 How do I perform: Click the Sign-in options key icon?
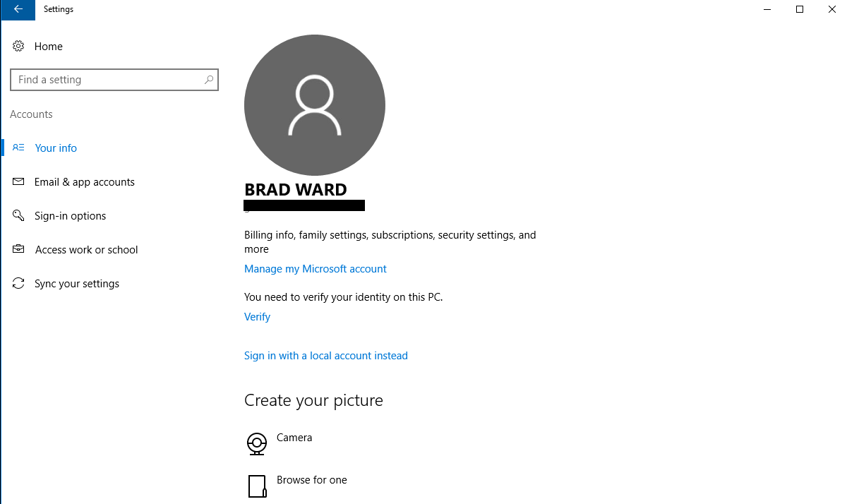[x=18, y=215]
